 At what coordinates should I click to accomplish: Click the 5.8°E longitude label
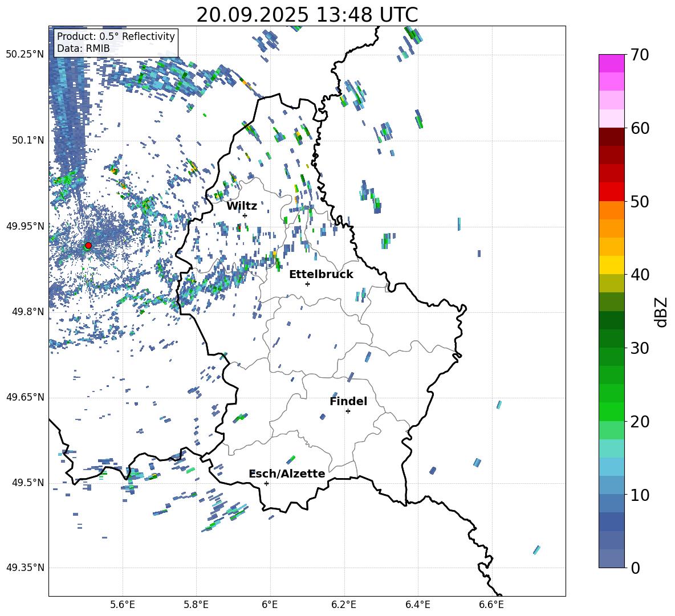coord(196,605)
